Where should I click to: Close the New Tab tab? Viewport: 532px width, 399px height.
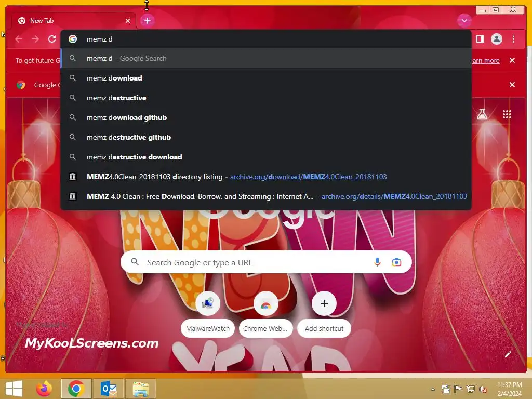point(128,21)
